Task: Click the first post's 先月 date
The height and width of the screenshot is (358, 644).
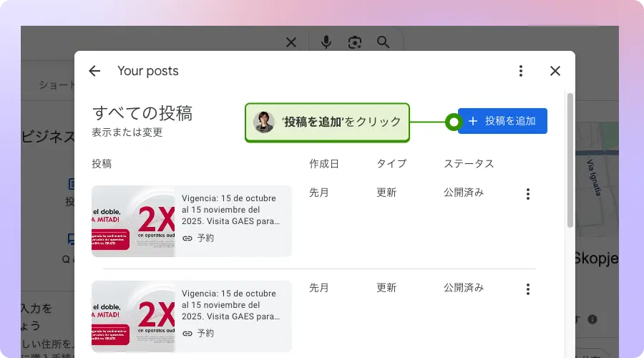Action: pyautogui.click(x=318, y=193)
